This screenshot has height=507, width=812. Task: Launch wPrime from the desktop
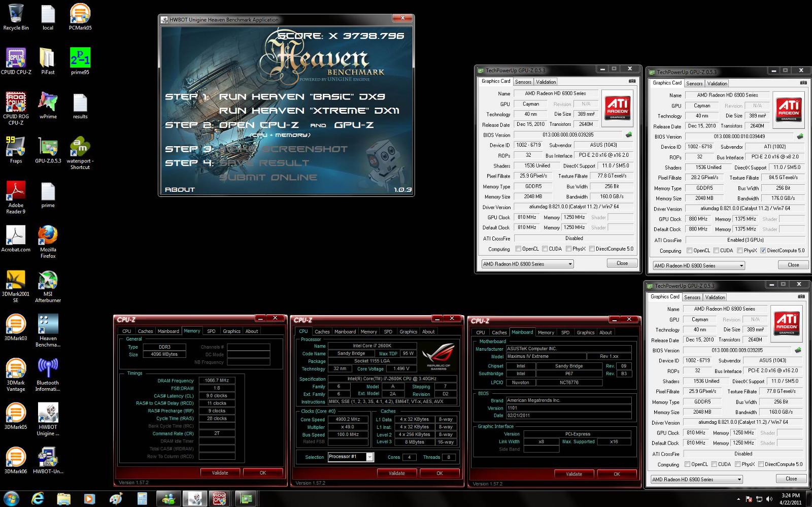tap(48, 105)
